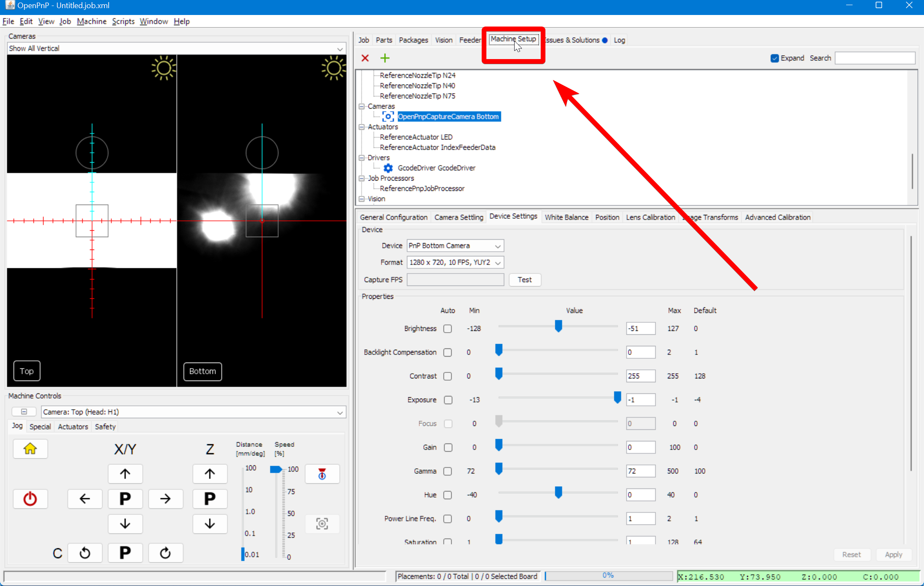
Task: Click the Test button
Action: 524,280
